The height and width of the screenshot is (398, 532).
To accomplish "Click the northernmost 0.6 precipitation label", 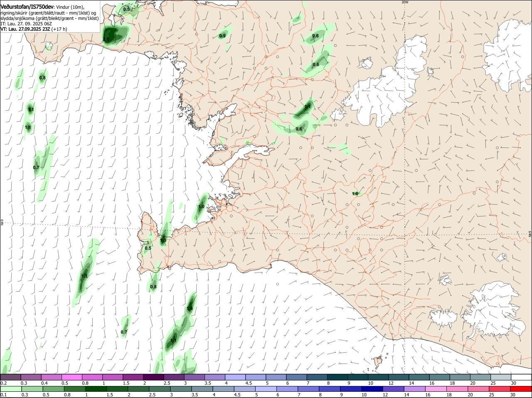I will 315,36.
